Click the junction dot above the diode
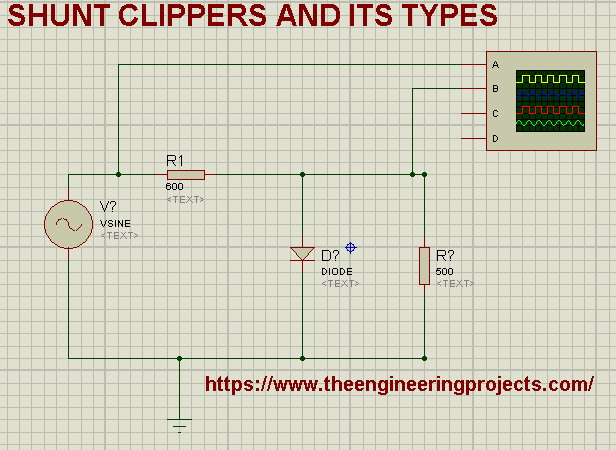The height and width of the screenshot is (450, 616). pyautogui.click(x=302, y=174)
